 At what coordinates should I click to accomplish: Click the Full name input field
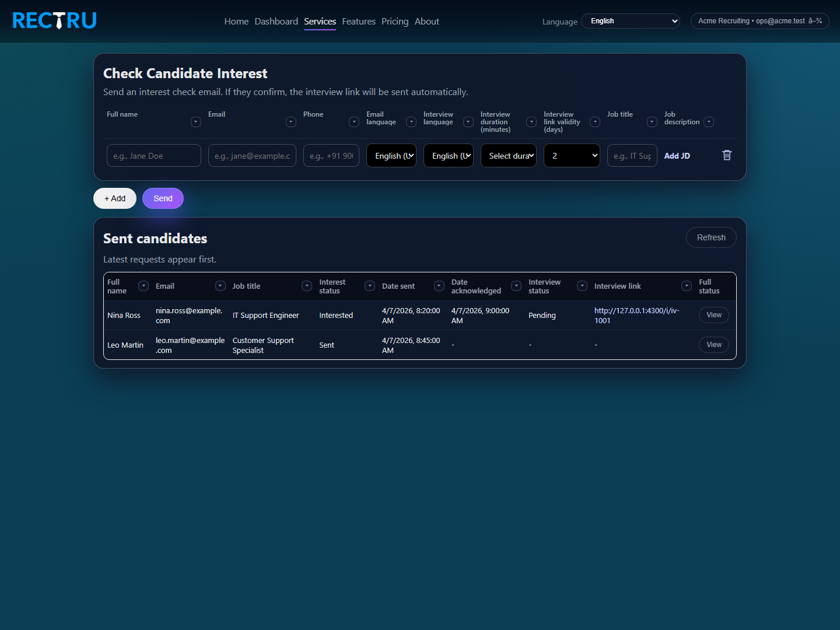pyautogui.click(x=153, y=155)
